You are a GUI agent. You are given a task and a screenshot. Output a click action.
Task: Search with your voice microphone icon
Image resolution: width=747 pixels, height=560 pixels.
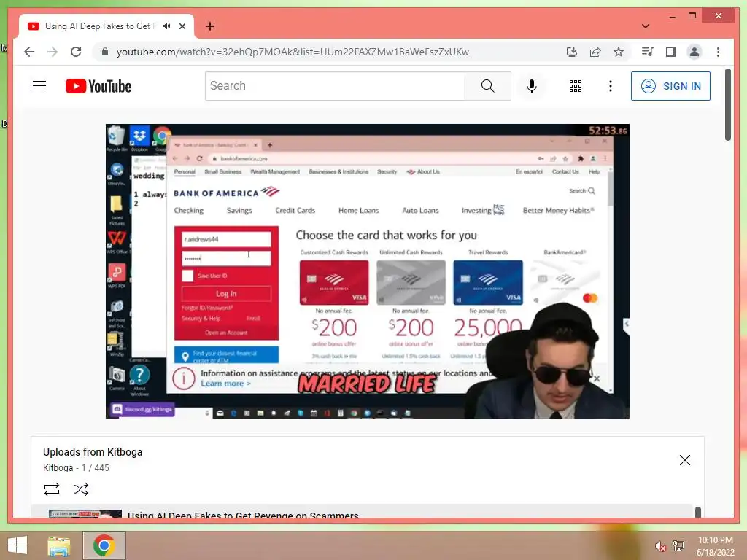pyautogui.click(x=532, y=86)
